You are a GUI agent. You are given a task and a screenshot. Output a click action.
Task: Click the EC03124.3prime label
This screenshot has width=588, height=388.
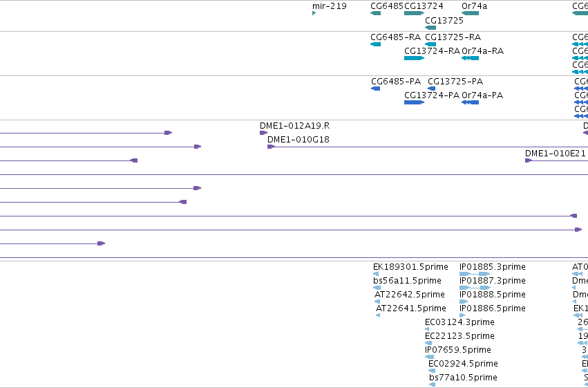click(x=459, y=322)
